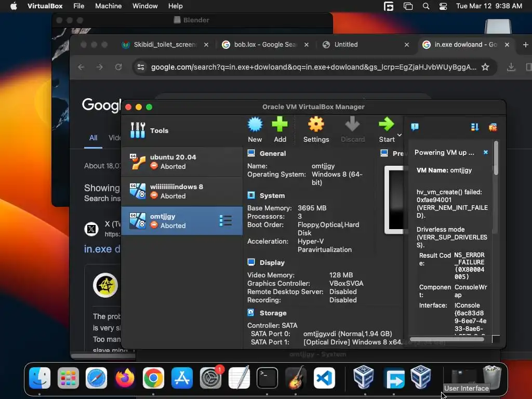The width and height of the screenshot is (532, 399).
Task: Click the VM preview thumbnail
Action: (x=394, y=199)
